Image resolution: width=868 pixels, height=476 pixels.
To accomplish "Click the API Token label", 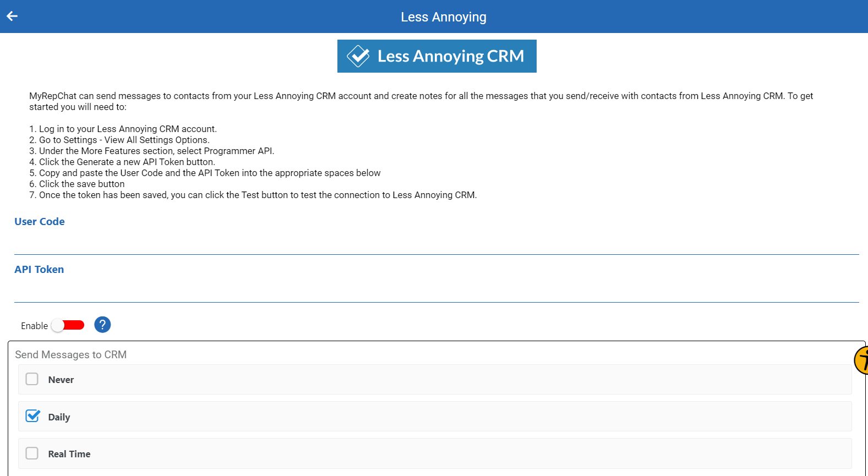I will pos(39,269).
